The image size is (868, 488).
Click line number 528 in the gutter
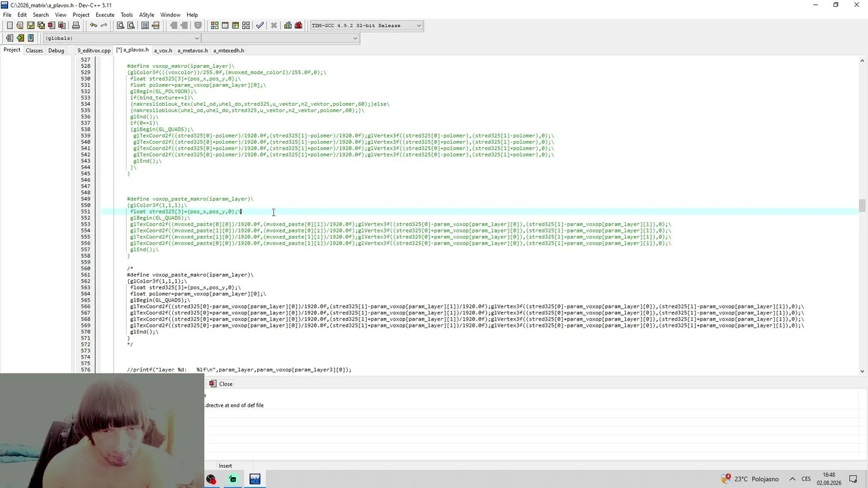click(85, 66)
